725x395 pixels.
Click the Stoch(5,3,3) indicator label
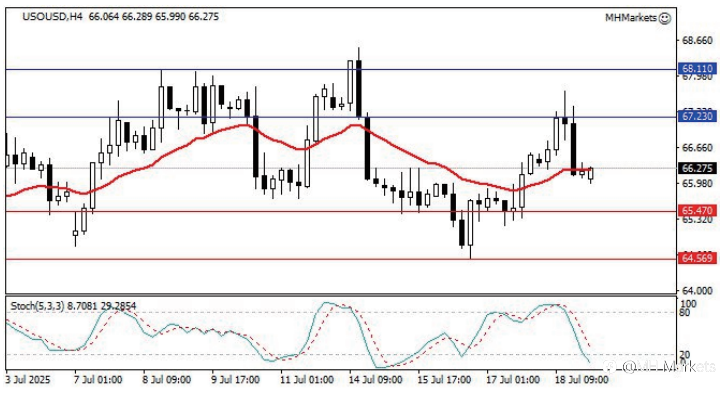pyautogui.click(x=37, y=306)
